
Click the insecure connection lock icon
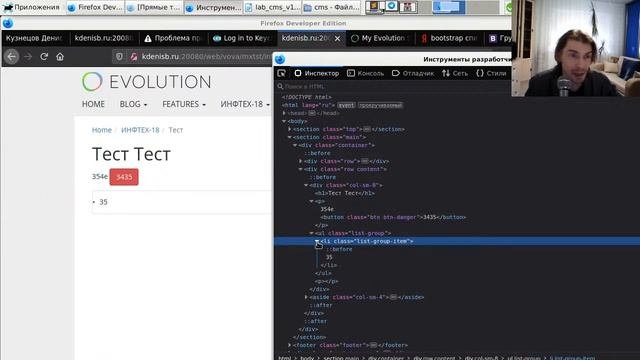coord(134,56)
